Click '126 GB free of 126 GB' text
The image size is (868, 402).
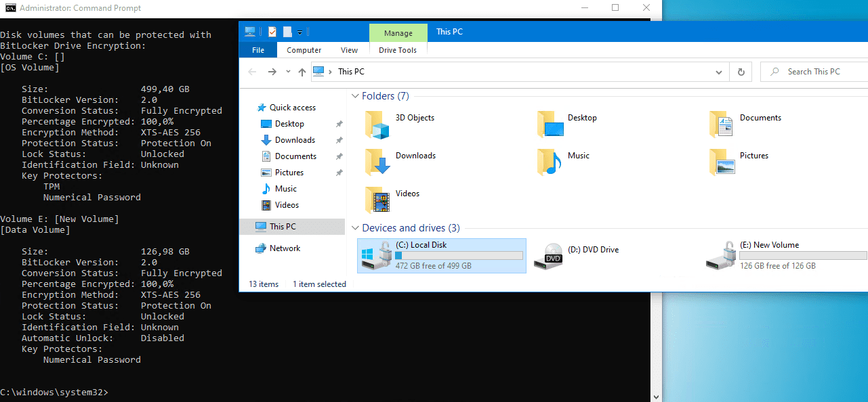pyautogui.click(x=777, y=266)
